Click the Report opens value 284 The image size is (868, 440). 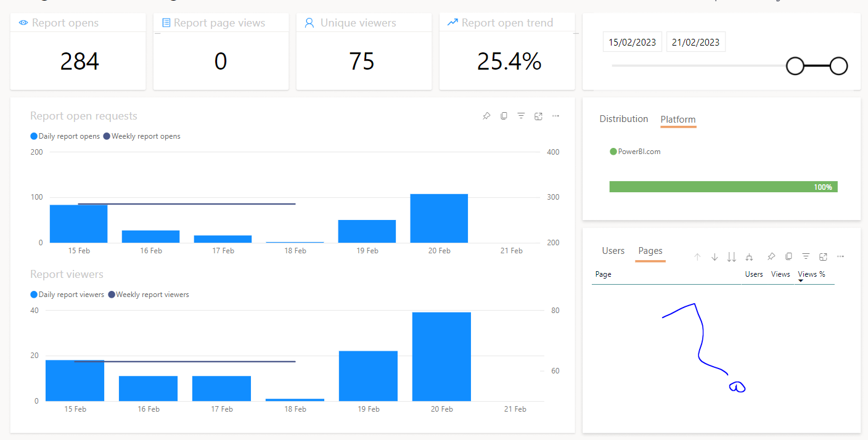80,61
